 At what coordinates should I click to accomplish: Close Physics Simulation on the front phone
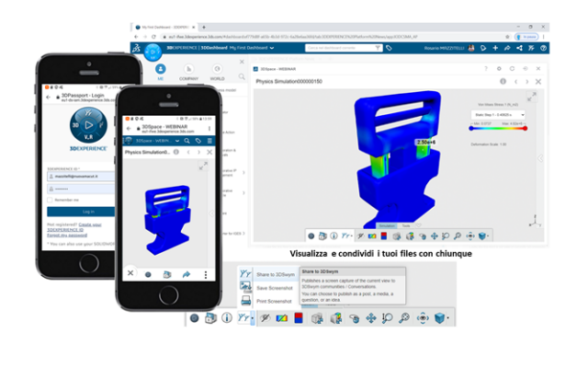click(x=209, y=152)
